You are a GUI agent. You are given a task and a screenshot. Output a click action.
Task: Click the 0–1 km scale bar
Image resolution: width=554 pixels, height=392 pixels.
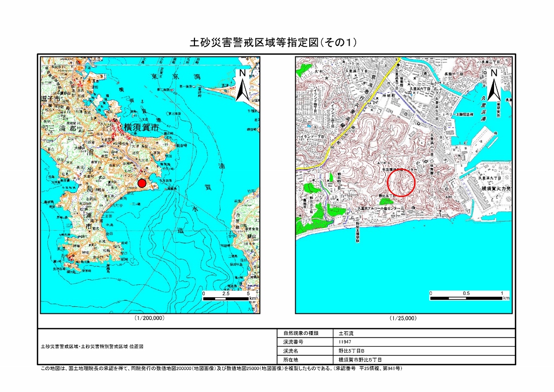pyautogui.click(x=467, y=298)
